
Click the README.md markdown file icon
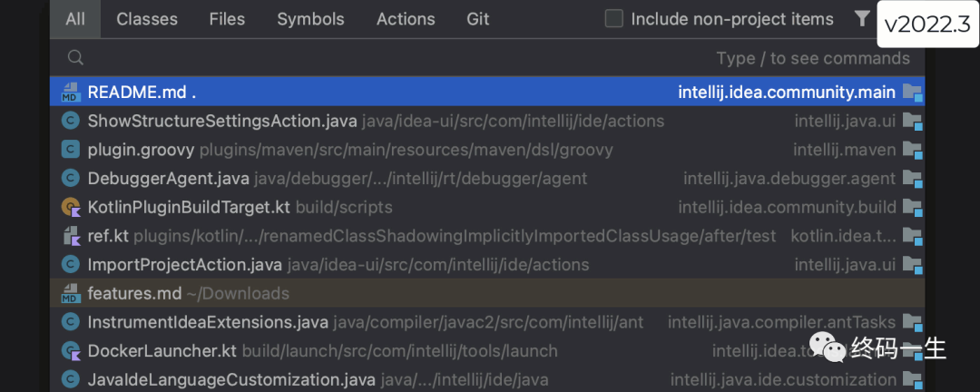pos(72,93)
